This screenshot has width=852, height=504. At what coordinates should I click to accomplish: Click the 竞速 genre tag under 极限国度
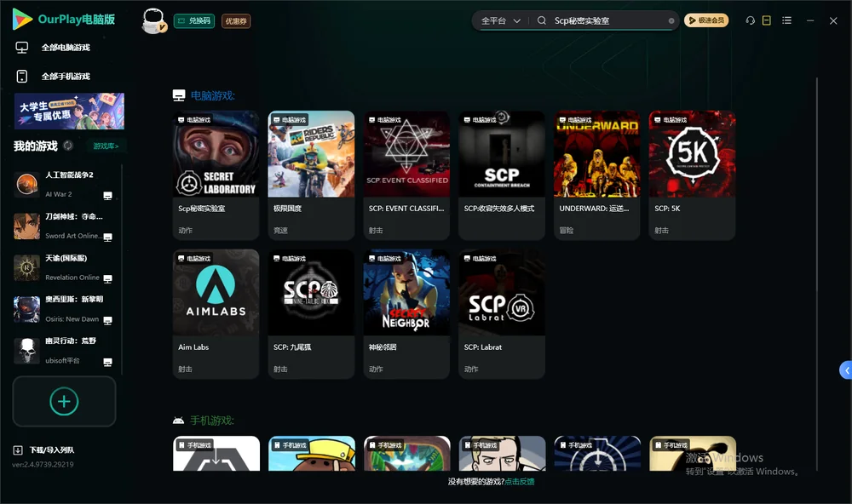click(280, 230)
